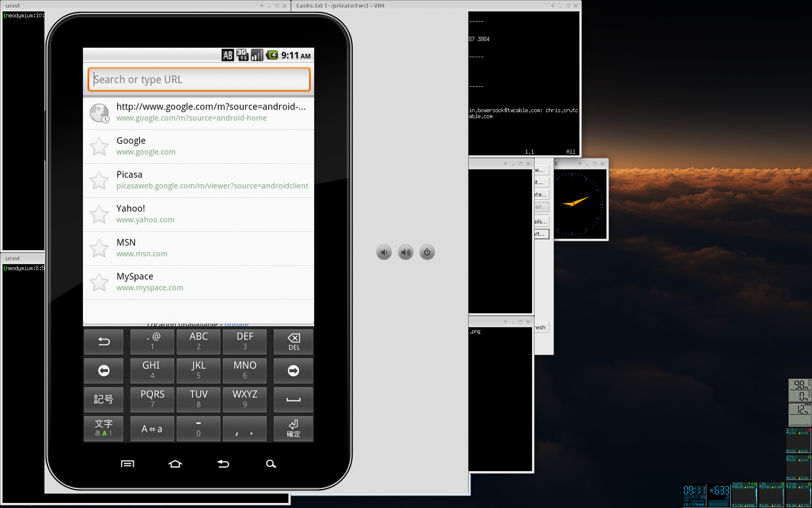
Task: Click the Refresh button in AVD window
Action: [x=541, y=328]
